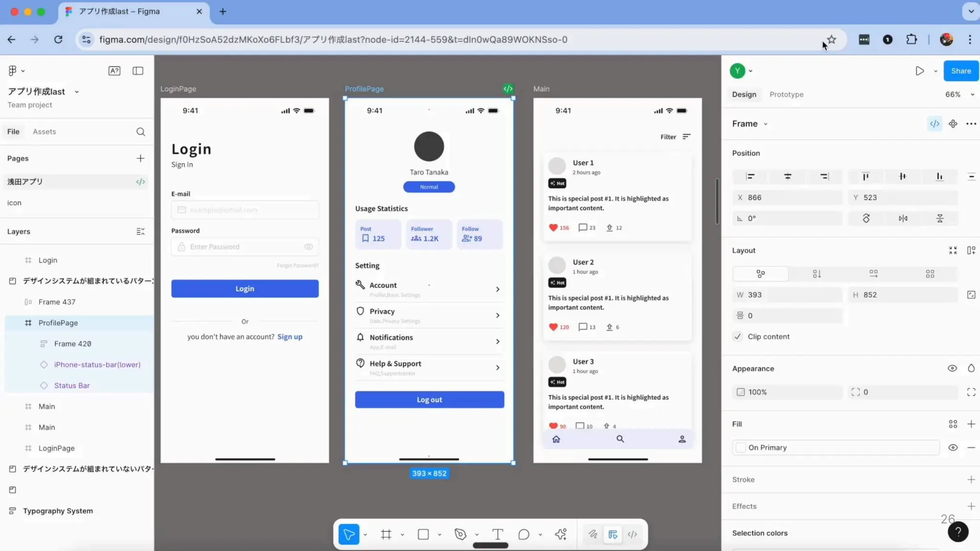Image resolution: width=980 pixels, height=551 pixels.
Task: Select the iPhone-status-bar(lower) layer
Action: click(97, 364)
